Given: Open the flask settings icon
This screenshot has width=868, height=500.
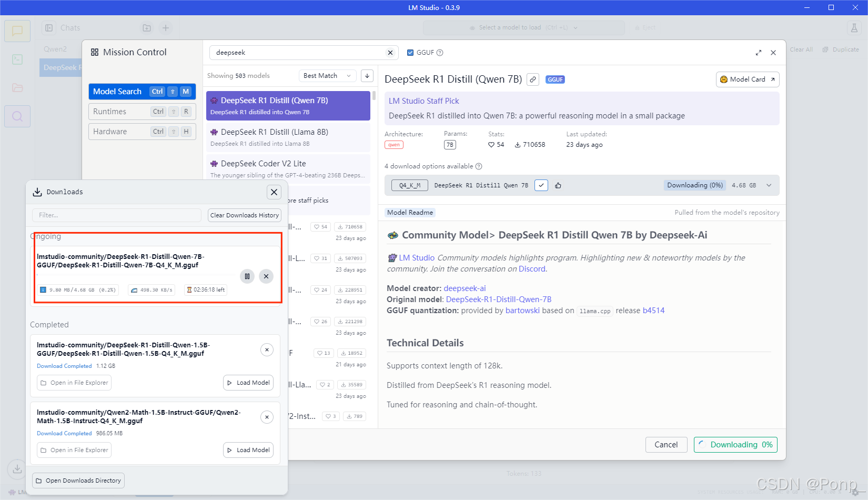Looking at the screenshot, I should click(854, 28).
